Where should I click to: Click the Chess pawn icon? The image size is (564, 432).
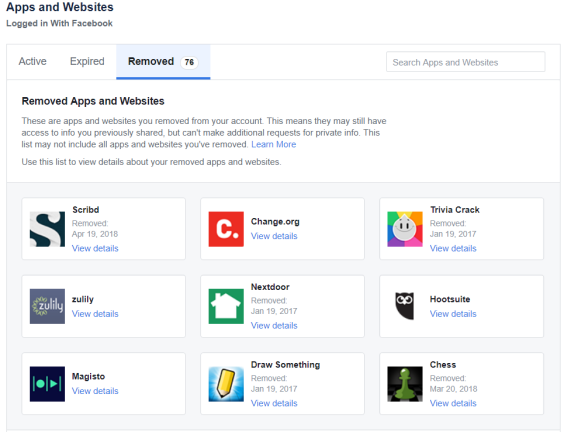pyautogui.click(x=405, y=384)
